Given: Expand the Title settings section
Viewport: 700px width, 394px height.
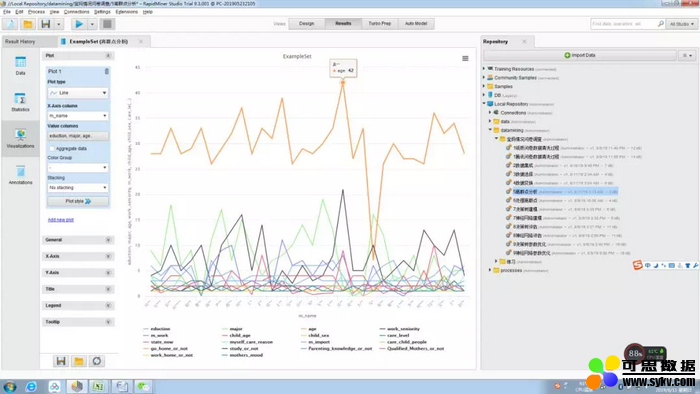Looking at the screenshot, I should point(78,289).
